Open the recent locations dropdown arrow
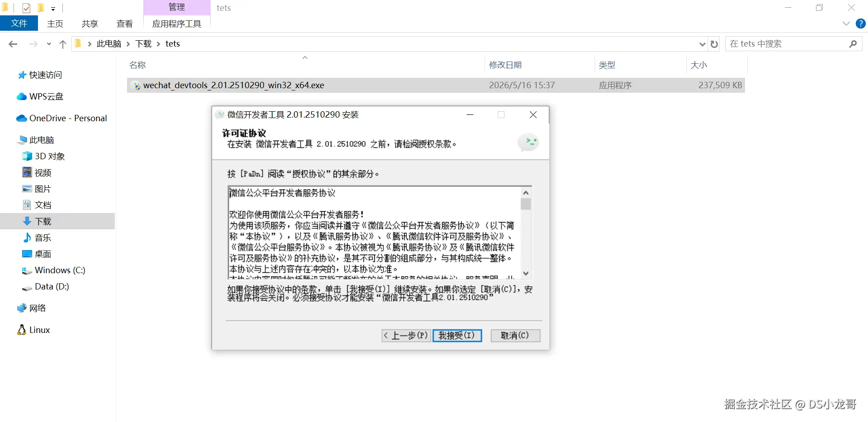Screen dimensions: 868x422 [49, 44]
